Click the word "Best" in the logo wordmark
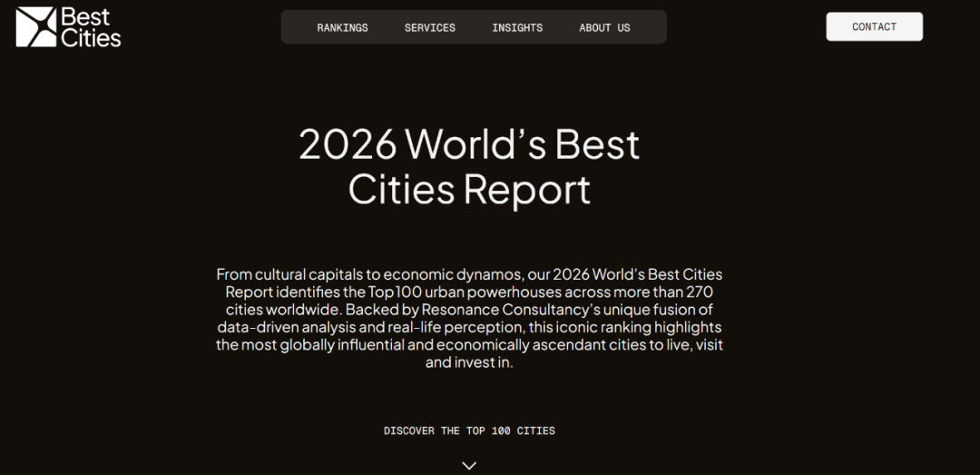980x475 pixels. click(x=85, y=16)
